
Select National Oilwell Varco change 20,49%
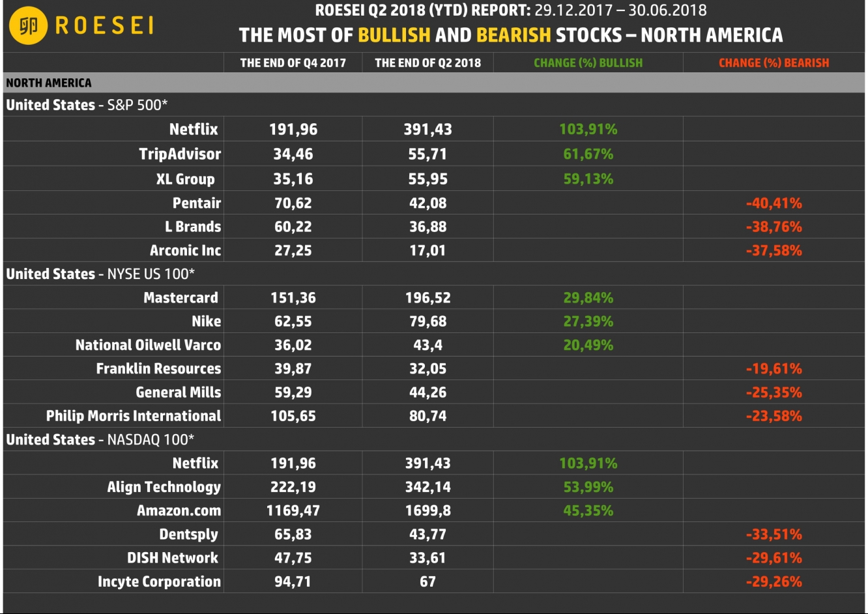coord(588,345)
